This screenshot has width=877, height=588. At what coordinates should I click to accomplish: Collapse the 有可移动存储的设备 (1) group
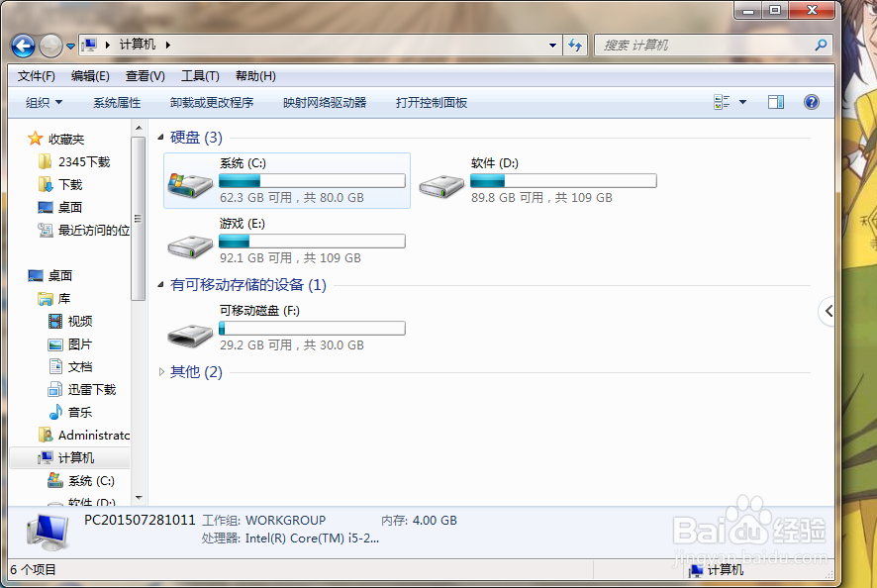pyautogui.click(x=160, y=285)
